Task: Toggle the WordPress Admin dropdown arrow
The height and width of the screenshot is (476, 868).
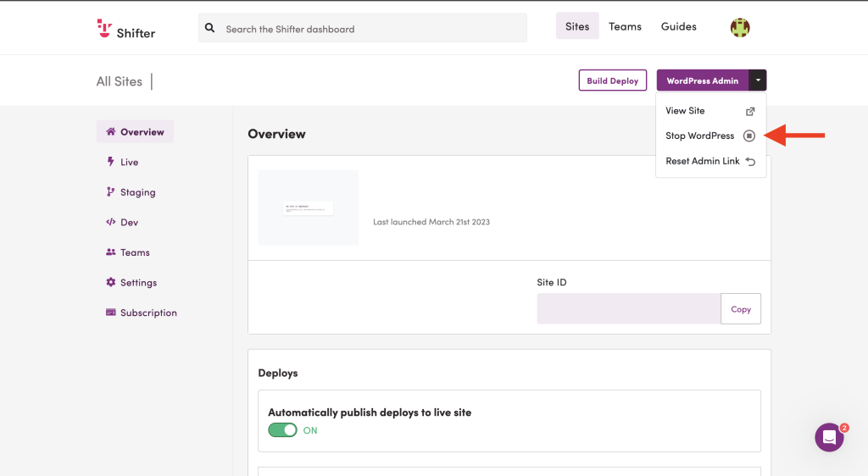Action: point(758,80)
